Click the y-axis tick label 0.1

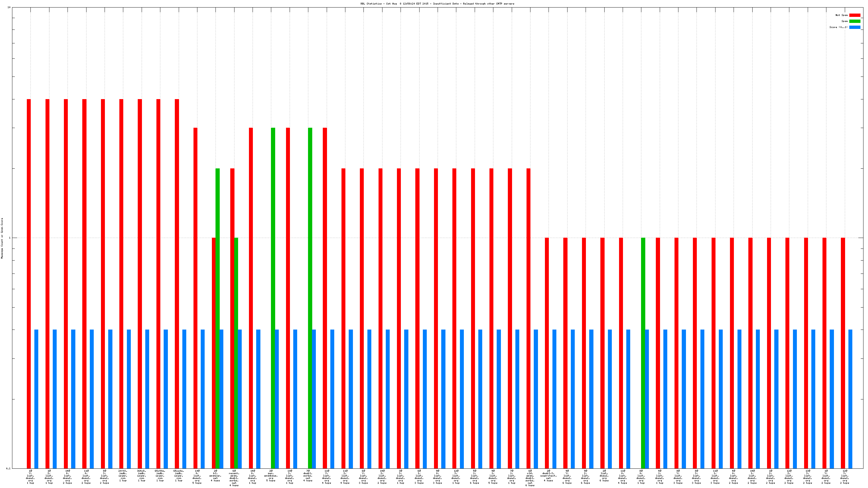click(8, 468)
